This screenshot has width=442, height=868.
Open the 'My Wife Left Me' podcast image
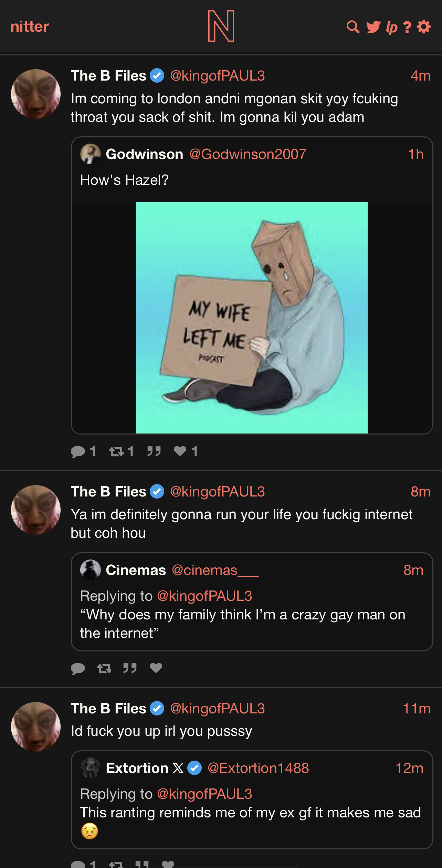252,317
